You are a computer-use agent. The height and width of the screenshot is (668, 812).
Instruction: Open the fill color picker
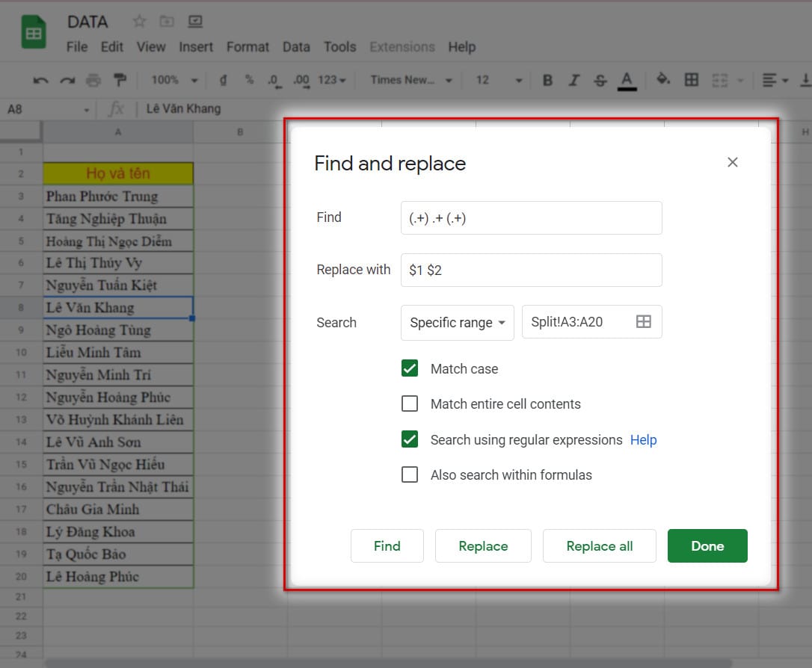(x=662, y=80)
